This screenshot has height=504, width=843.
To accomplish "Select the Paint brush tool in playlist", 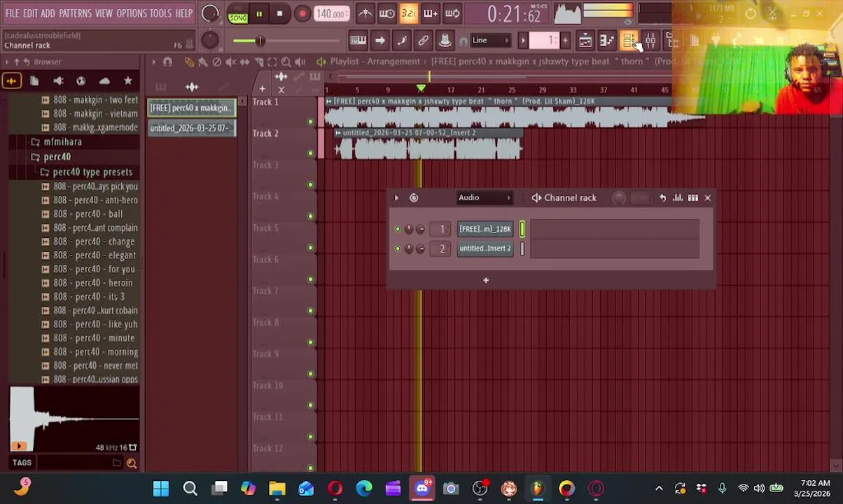I will pyautogui.click(x=203, y=62).
